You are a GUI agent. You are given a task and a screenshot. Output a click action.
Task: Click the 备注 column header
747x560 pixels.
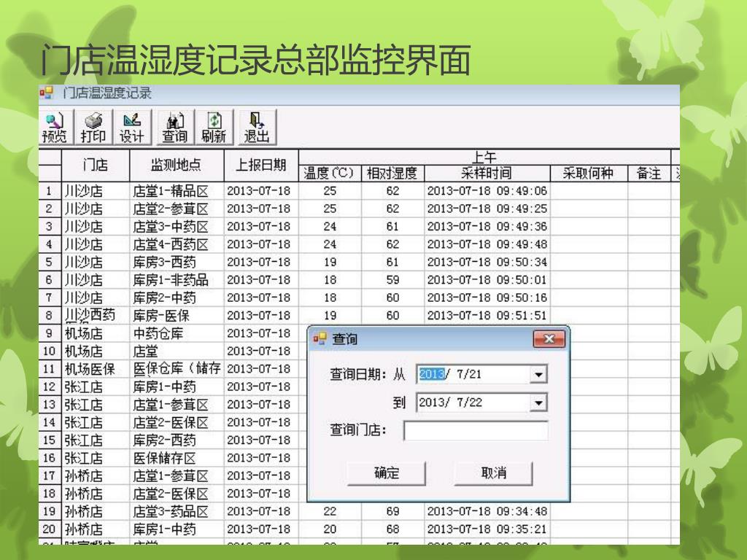[x=649, y=173]
